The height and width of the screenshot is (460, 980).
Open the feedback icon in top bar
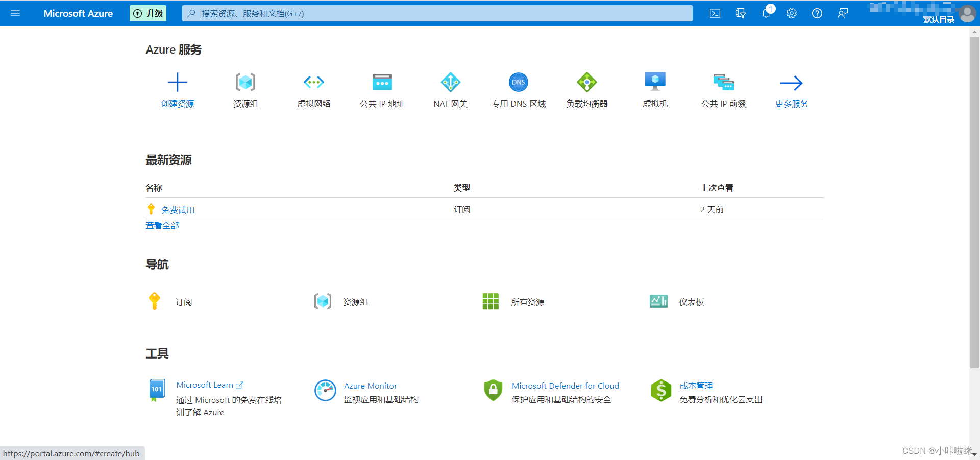tap(843, 13)
